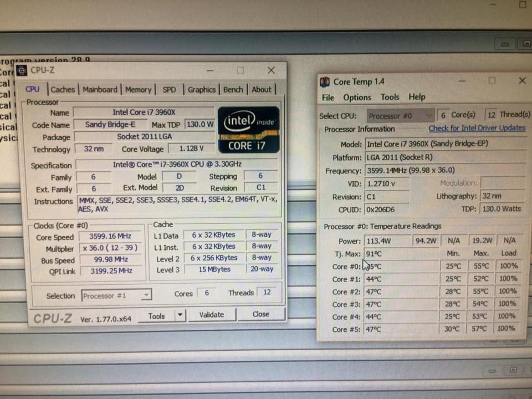
Task: Click the VID value 1.2710 v
Action: tap(387, 184)
